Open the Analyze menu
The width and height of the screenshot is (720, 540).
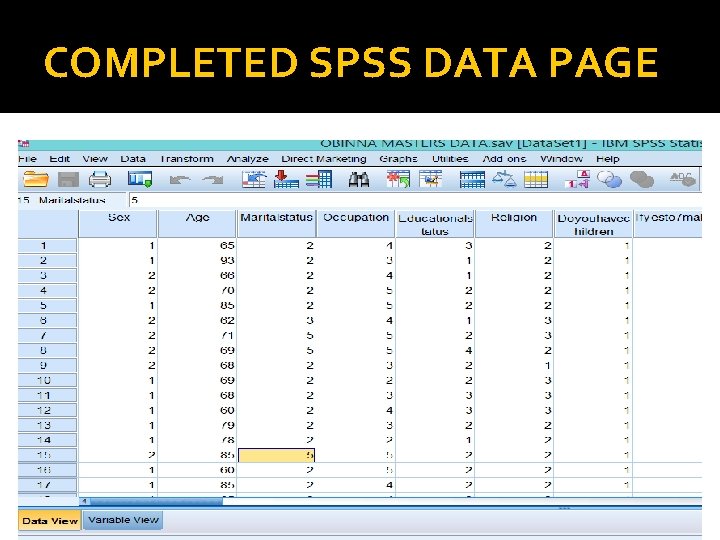click(x=248, y=159)
